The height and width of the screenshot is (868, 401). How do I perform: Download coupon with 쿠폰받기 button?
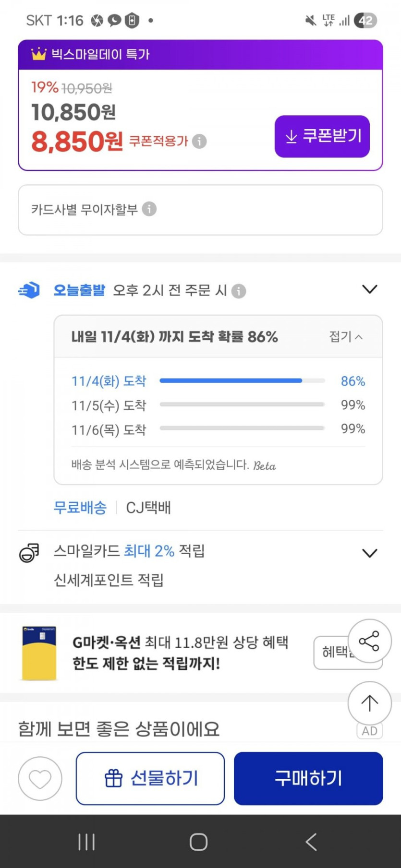click(322, 136)
